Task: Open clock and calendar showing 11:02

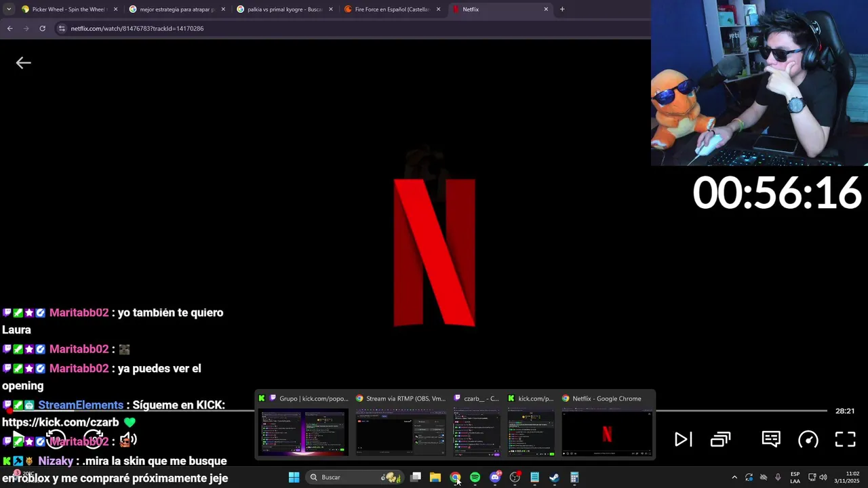Action: 847,477
